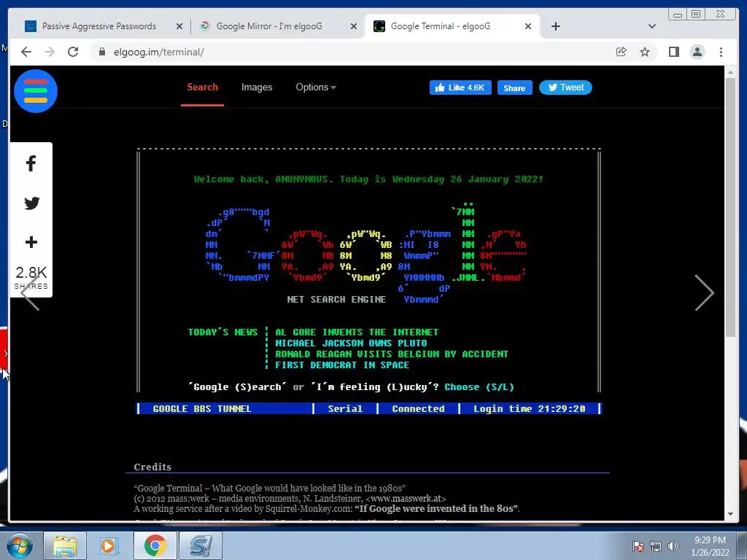Click "TODAY'S NEWS" label

pos(222,332)
